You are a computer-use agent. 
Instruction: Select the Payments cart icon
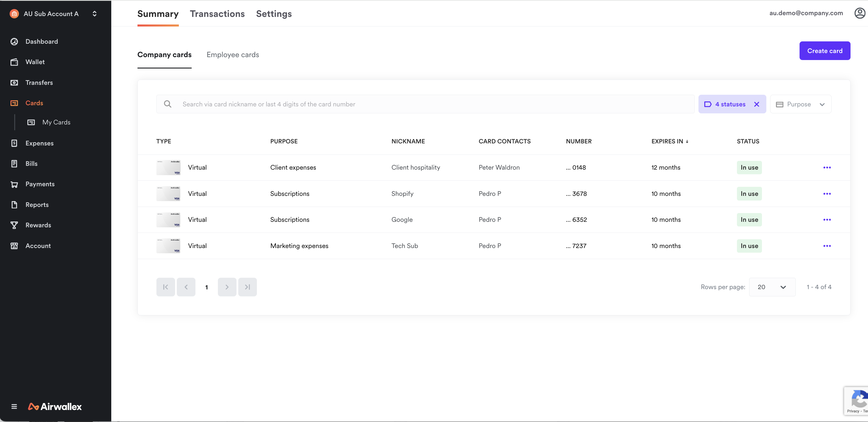tap(14, 184)
